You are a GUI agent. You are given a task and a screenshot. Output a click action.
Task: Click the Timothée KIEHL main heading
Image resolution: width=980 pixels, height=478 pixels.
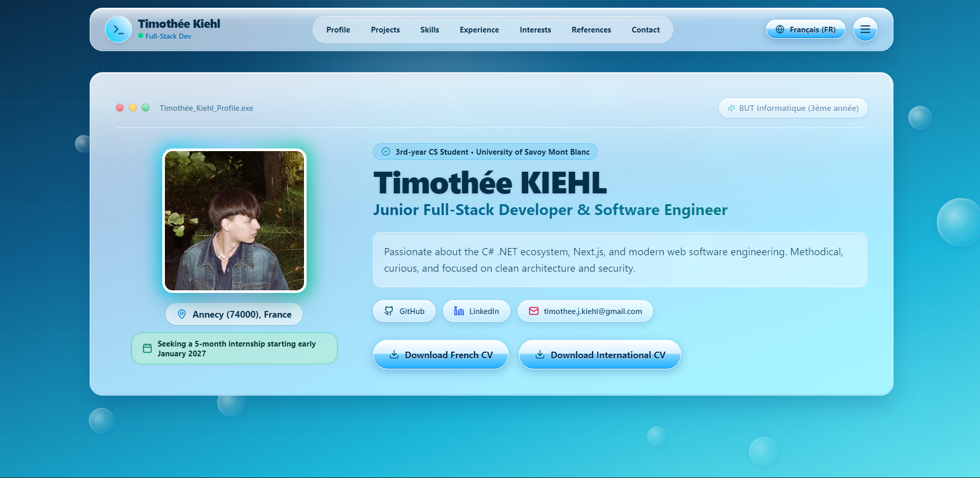click(x=490, y=183)
